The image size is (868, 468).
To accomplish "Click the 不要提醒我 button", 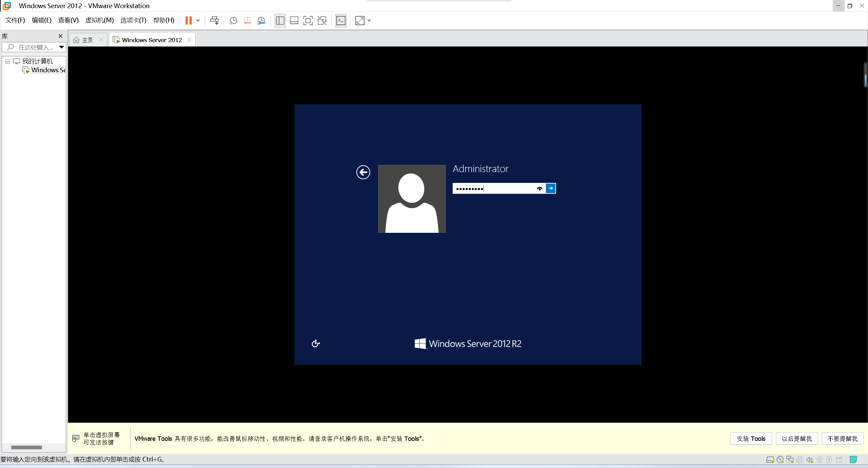I will click(843, 439).
